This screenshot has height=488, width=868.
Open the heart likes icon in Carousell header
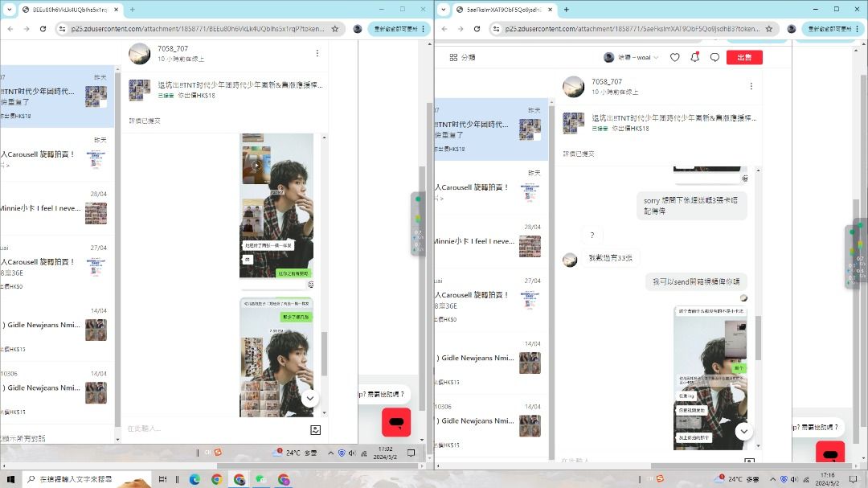coord(675,57)
